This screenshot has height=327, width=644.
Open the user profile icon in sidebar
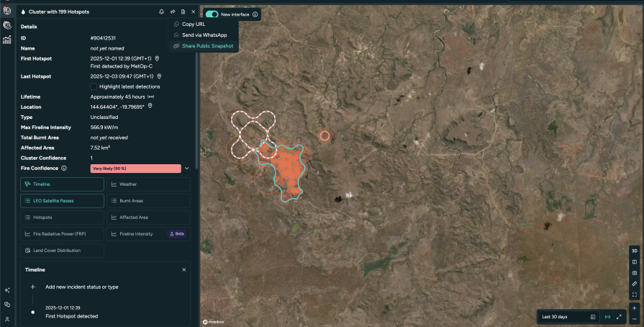coord(7,318)
